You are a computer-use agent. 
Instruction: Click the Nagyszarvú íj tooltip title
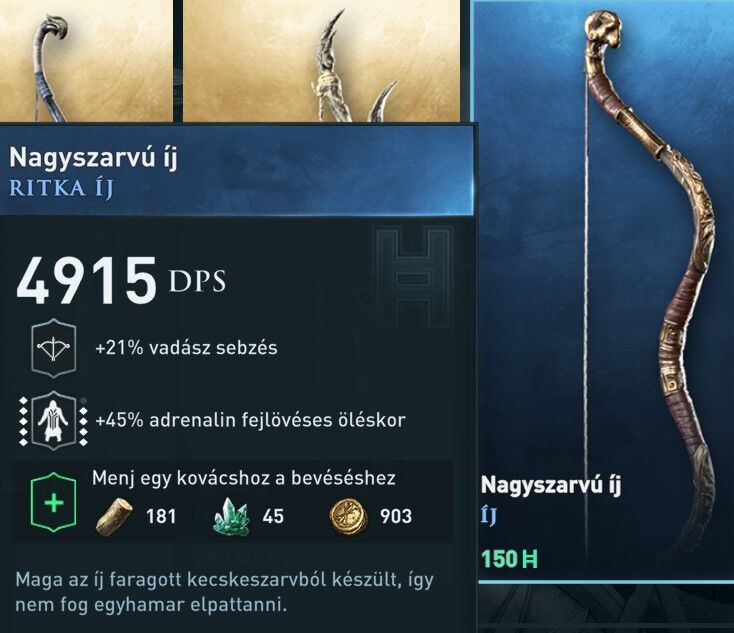tap(93, 157)
